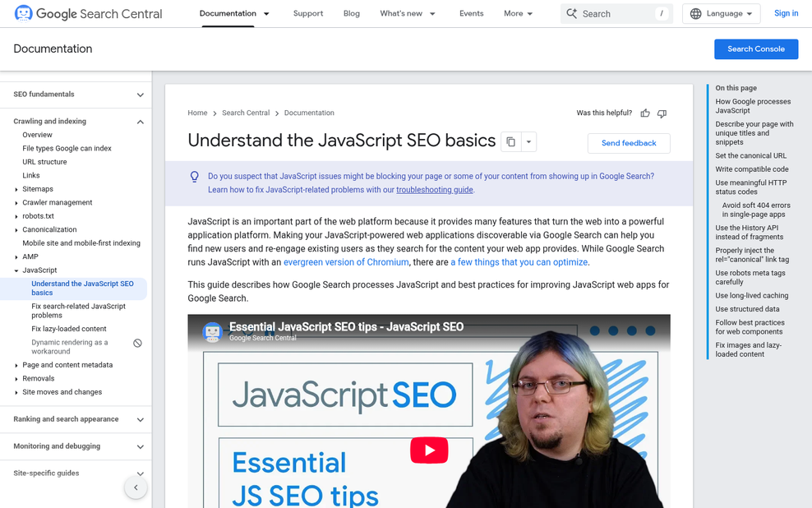Copy page with the copy icon beside title
This screenshot has width=812, height=508.
click(x=510, y=141)
